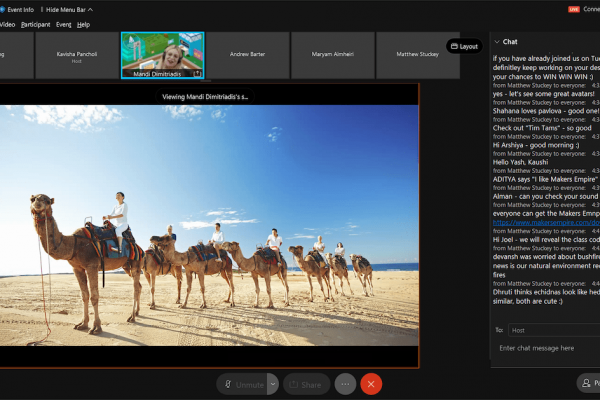Click the chat message input field
This screenshot has width=600, height=400.
545,348
